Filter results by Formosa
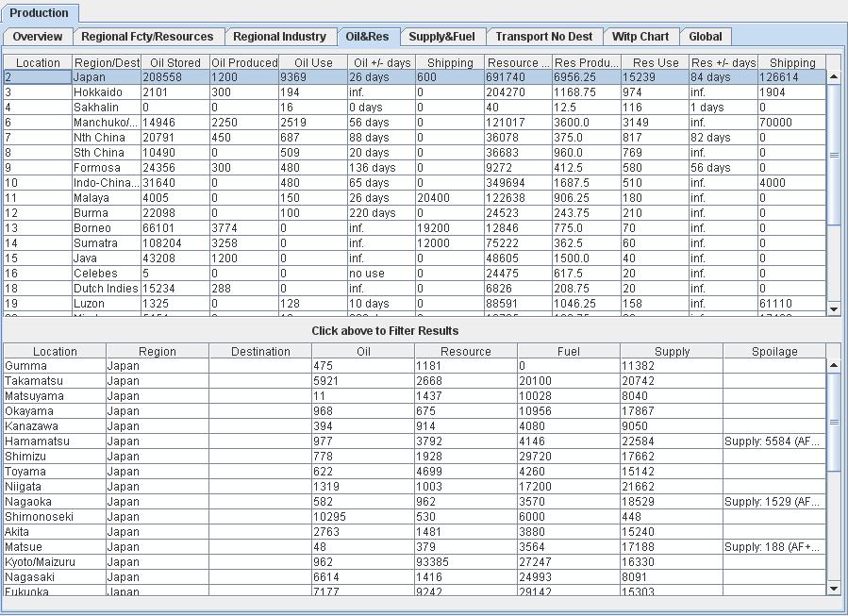The height and width of the screenshot is (616, 848). point(415,168)
